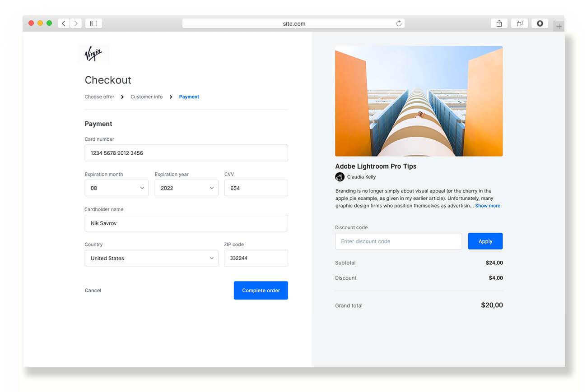Click the course building thumbnail image
Screen dimensions: 587x392
pos(419,101)
